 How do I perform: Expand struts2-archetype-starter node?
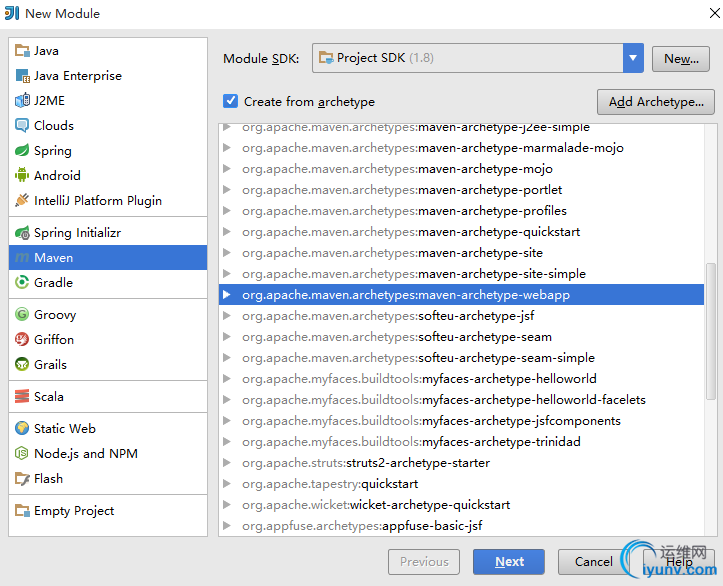pos(226,462)
